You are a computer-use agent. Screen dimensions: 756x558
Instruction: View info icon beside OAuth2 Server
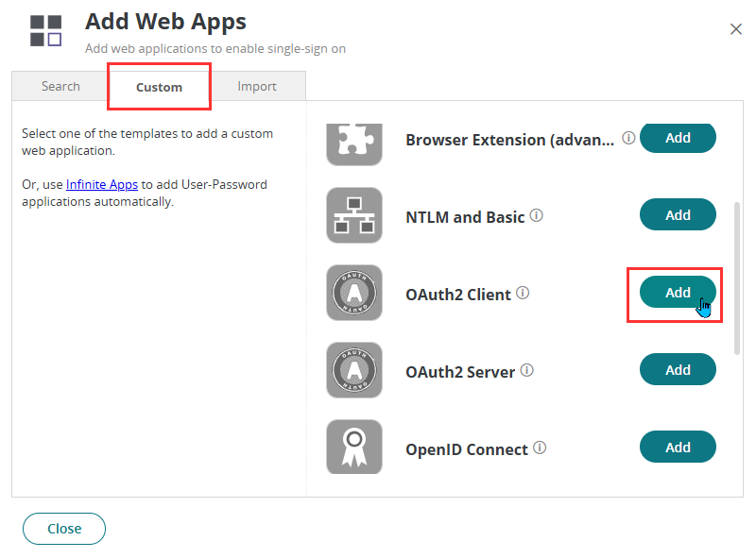(527, 370)
